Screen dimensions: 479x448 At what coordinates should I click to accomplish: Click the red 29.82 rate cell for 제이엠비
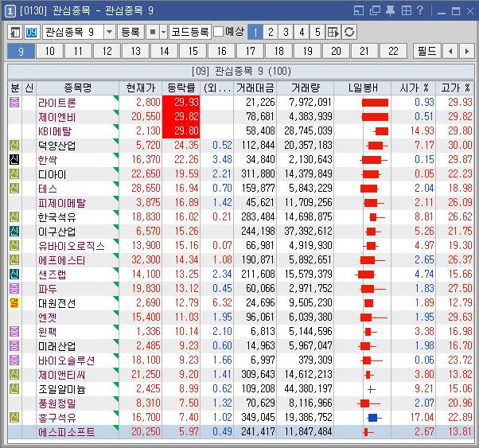click(181, 116)
